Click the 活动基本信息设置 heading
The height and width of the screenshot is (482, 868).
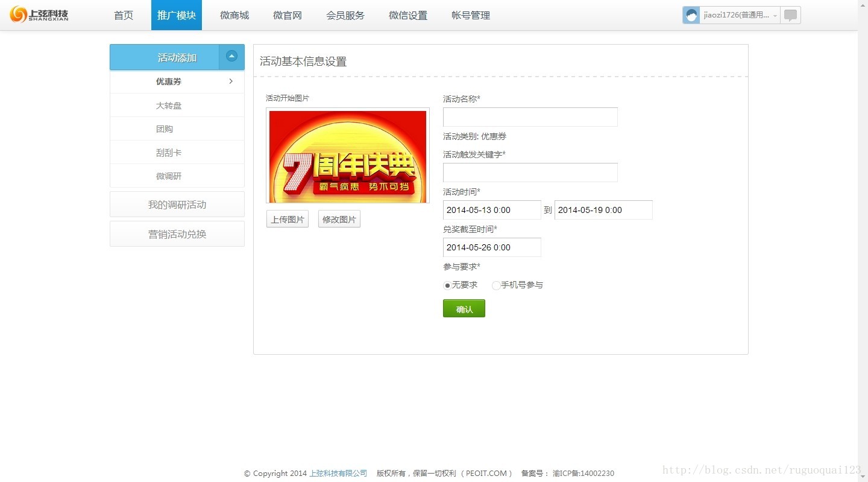tap(303, 62)
